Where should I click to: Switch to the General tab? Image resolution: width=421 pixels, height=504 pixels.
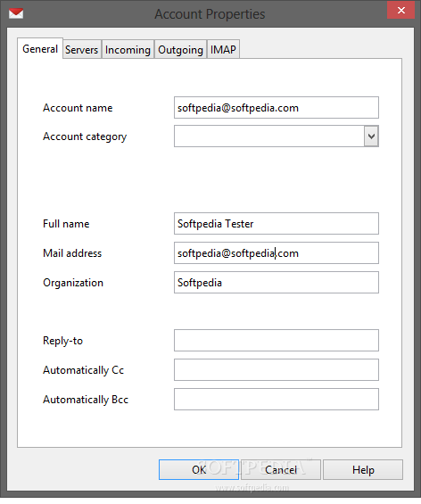click(x=40, y=49)
